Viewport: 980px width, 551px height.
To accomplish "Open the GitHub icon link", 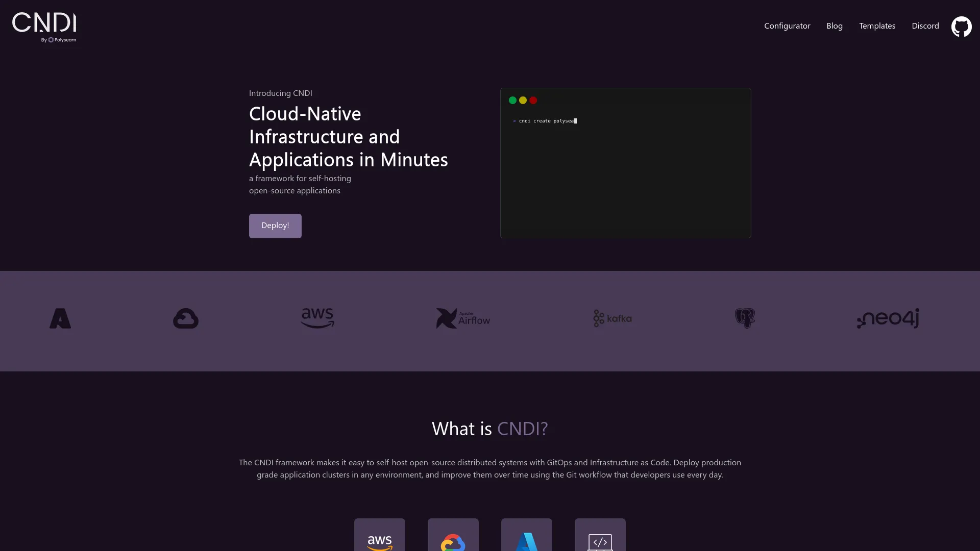I will coord(961,27).
